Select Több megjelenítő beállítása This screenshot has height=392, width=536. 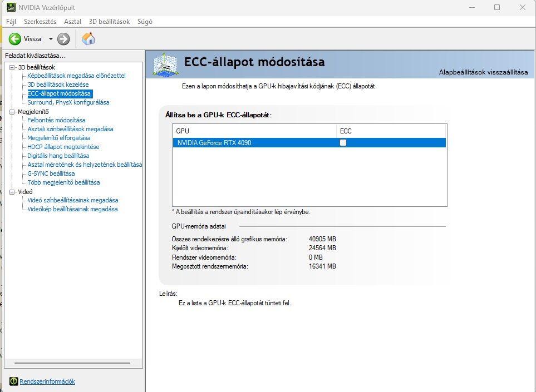pos(63,182)
